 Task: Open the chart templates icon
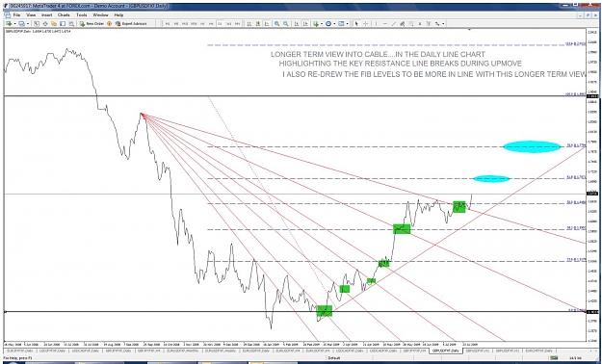tap(341, 23)
